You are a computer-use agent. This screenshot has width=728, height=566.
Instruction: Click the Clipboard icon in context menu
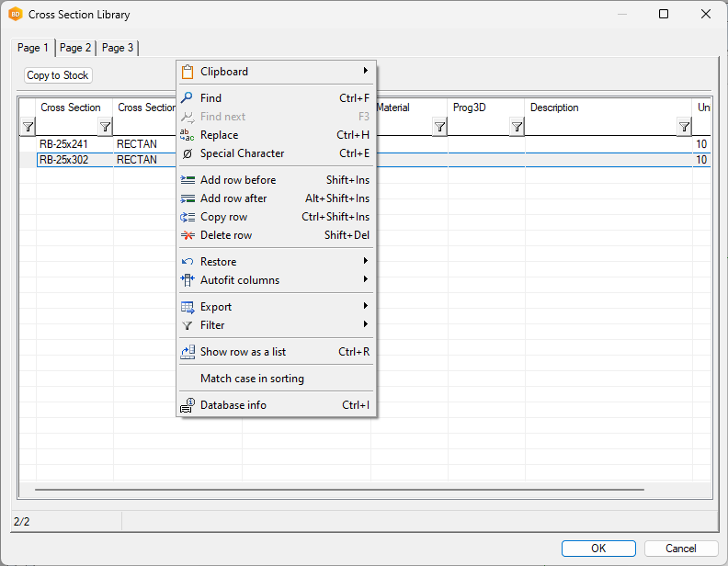[188, 72]
